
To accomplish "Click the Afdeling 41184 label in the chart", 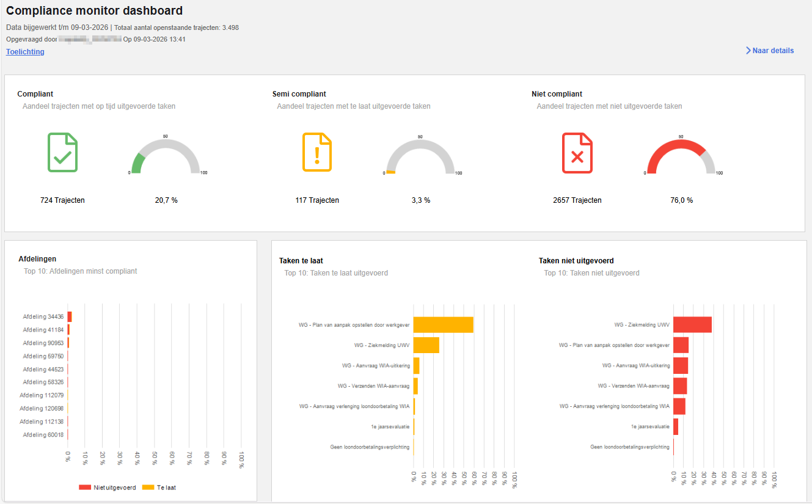I will click(43, 330).
